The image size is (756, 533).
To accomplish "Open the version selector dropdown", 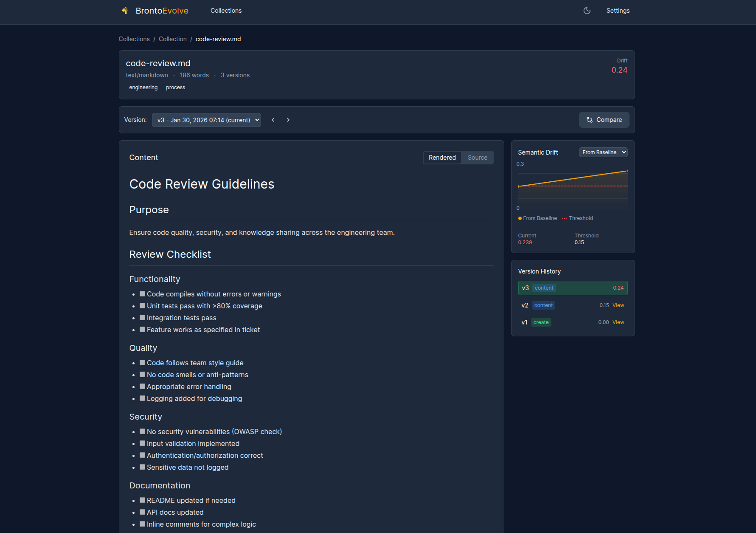I will pyautogui.click(x=206, y=120).
